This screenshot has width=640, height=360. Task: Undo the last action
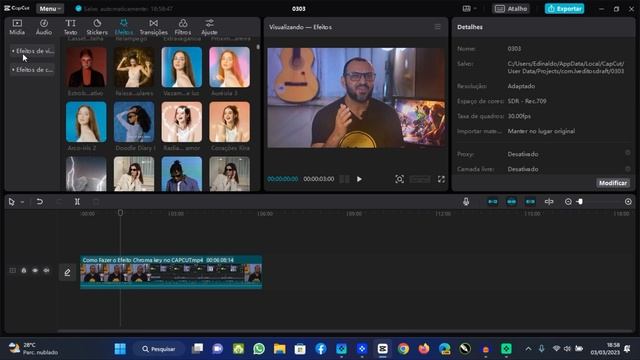click(40, 202)
